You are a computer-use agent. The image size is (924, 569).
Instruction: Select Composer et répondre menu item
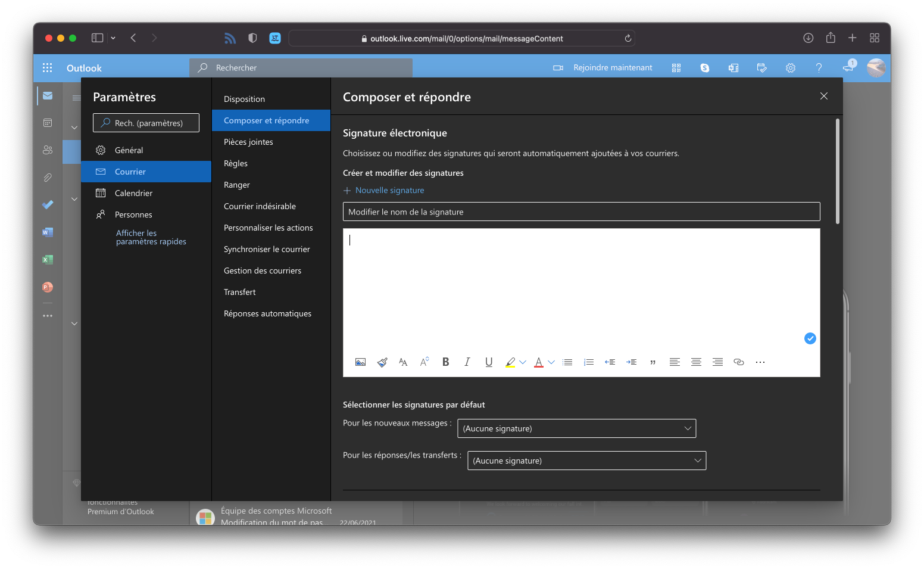[x=271, y=120]
